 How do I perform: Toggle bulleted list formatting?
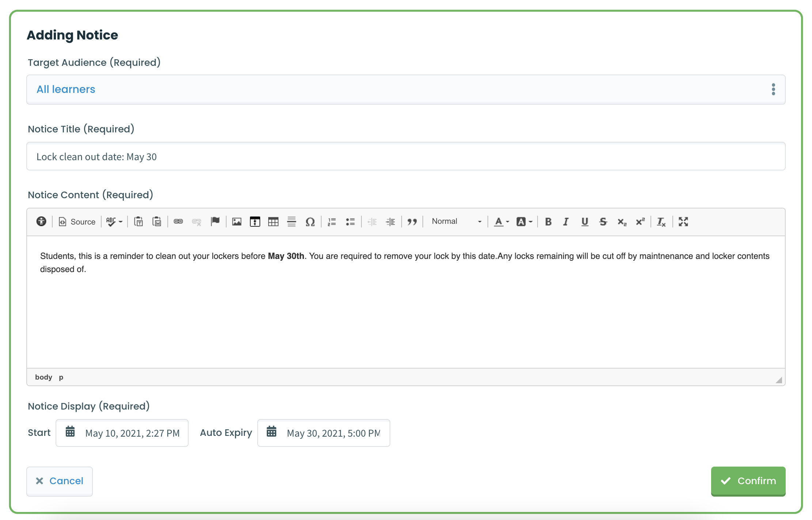350,222
